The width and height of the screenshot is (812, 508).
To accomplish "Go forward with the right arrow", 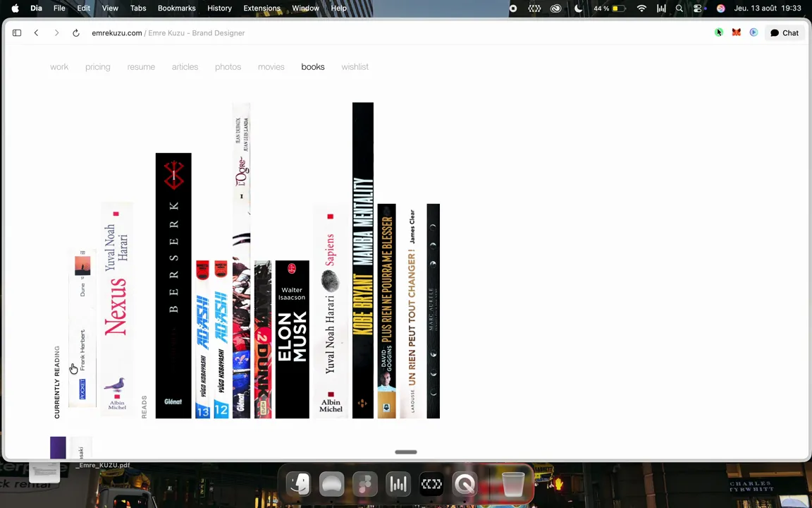I will point(56,32).
